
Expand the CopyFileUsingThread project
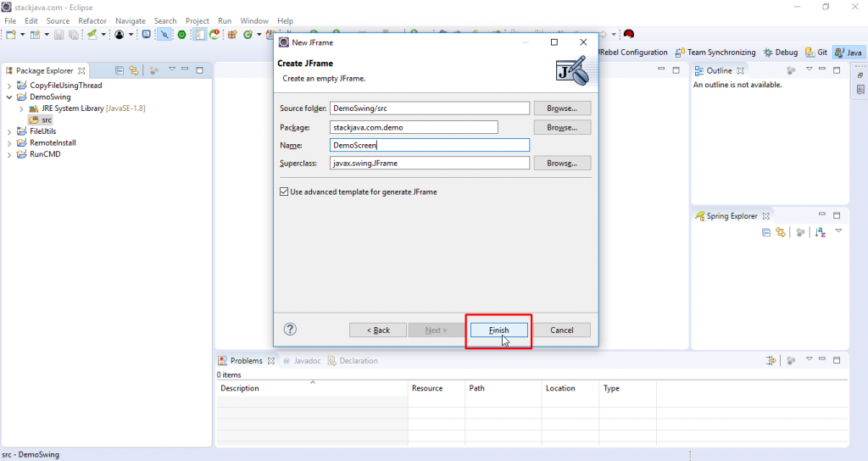pyautogui.click(x=8, y=86)
